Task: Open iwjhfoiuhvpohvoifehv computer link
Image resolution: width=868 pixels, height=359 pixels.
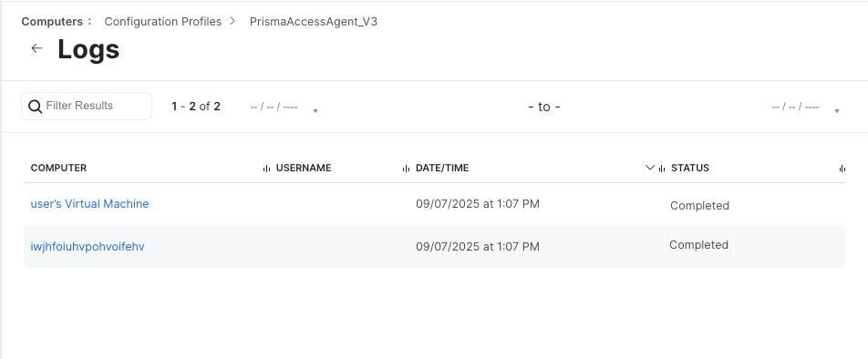Action: pyautogui.click(x=88, y=246)
